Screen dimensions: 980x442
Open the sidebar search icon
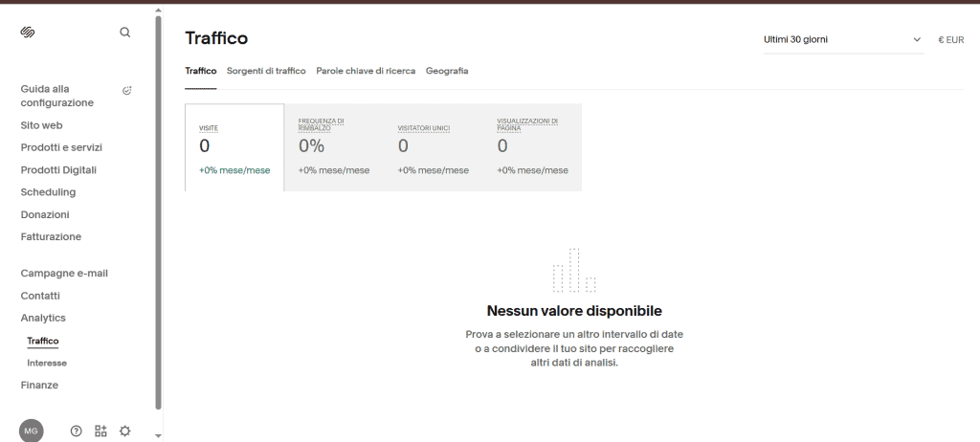click(125, 32)
